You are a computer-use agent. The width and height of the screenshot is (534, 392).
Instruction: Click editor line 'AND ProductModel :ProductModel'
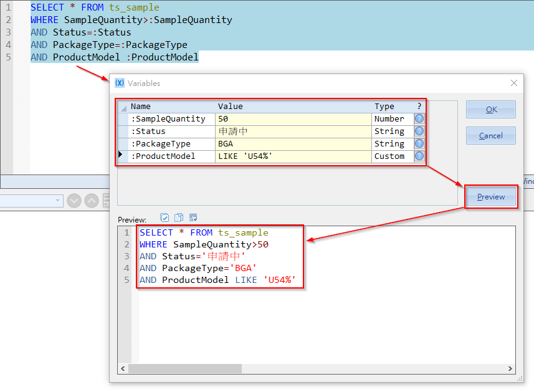[x=115, y=57]
